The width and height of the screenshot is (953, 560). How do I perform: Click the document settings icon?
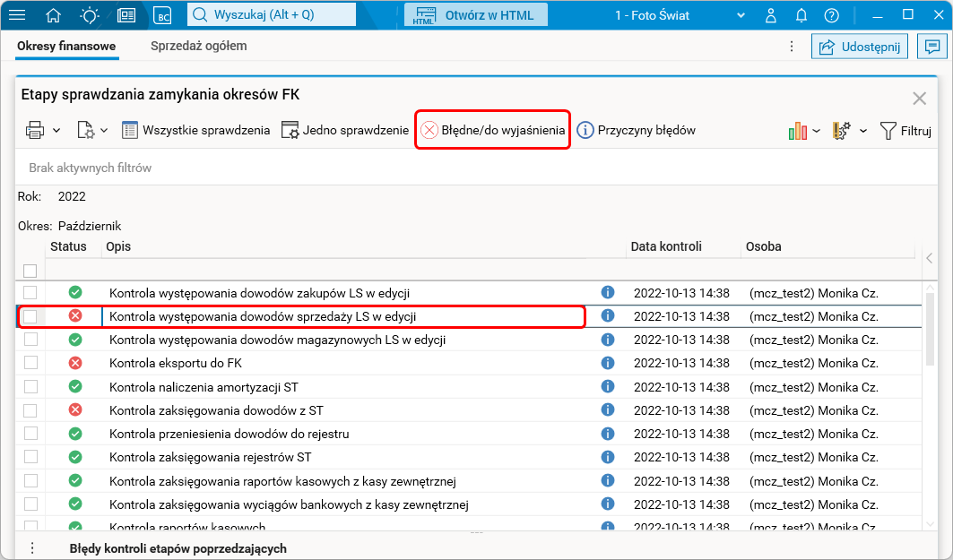tap(85, 130)
